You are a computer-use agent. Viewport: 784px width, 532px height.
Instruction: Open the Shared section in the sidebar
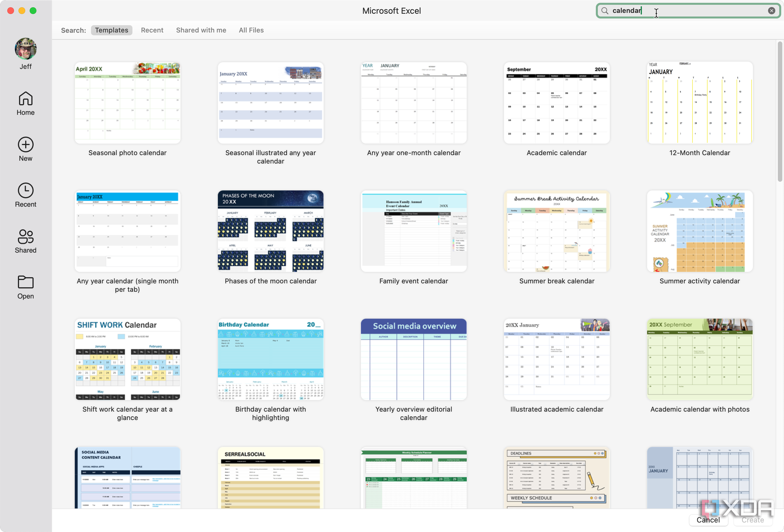coord(25,240)
